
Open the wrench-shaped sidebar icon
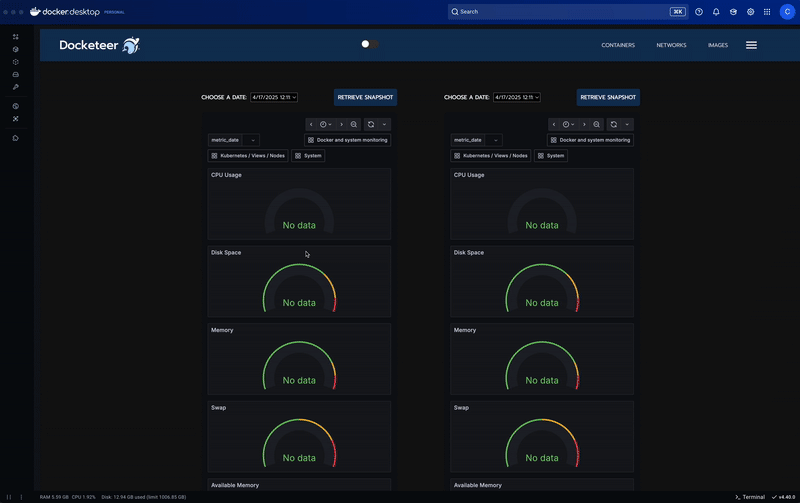pos(15,87)
